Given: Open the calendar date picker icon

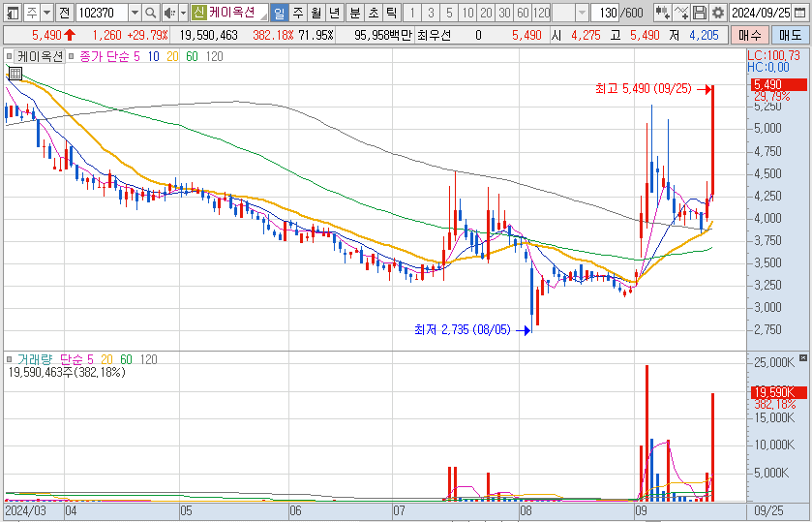Looking at the screenshot, I should [799, 13].
